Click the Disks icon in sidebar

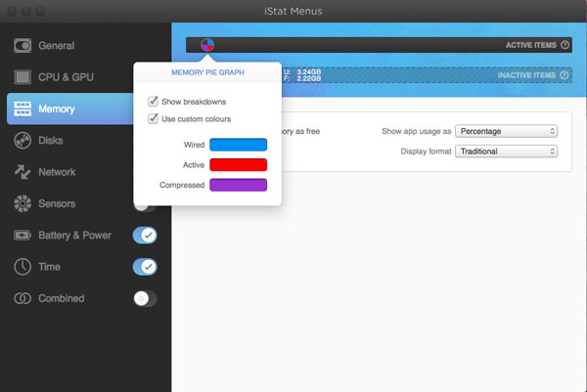(x=23, y=141)
